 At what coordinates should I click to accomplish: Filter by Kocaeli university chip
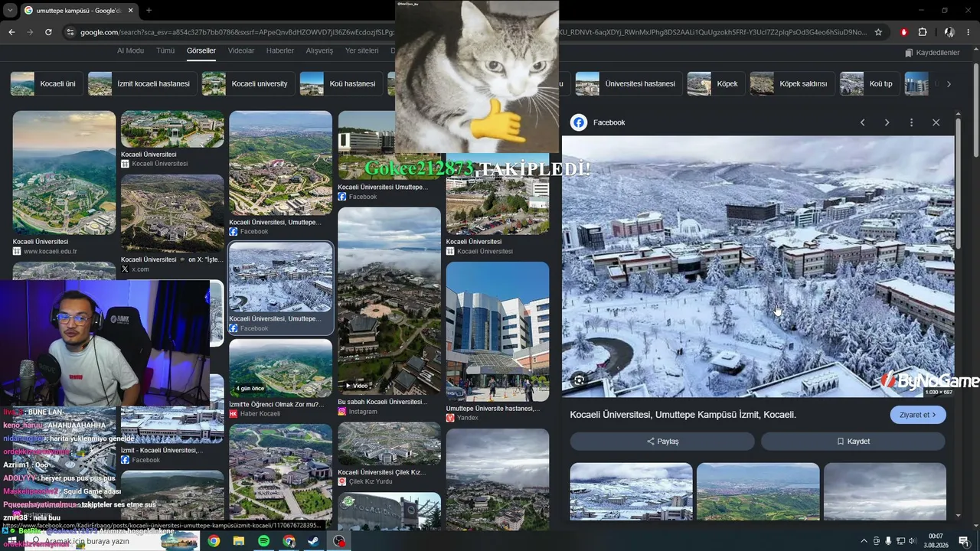click(x=248, y=83)
